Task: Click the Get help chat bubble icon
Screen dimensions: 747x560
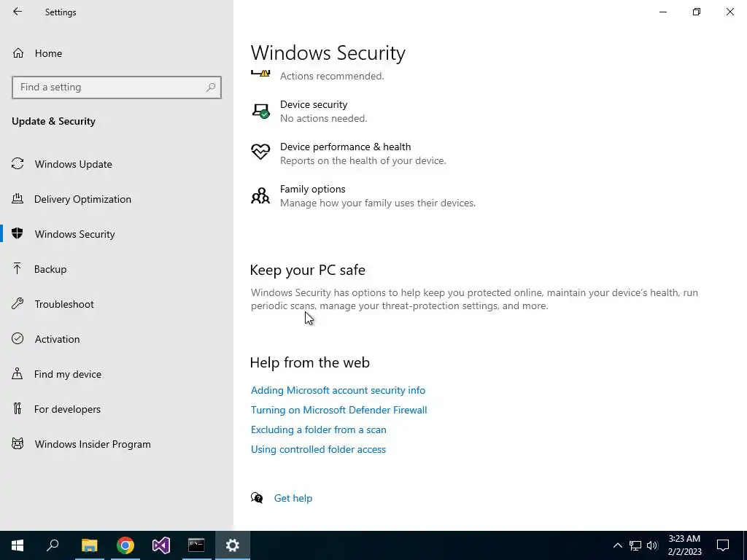Action: [x=257, y=497]
